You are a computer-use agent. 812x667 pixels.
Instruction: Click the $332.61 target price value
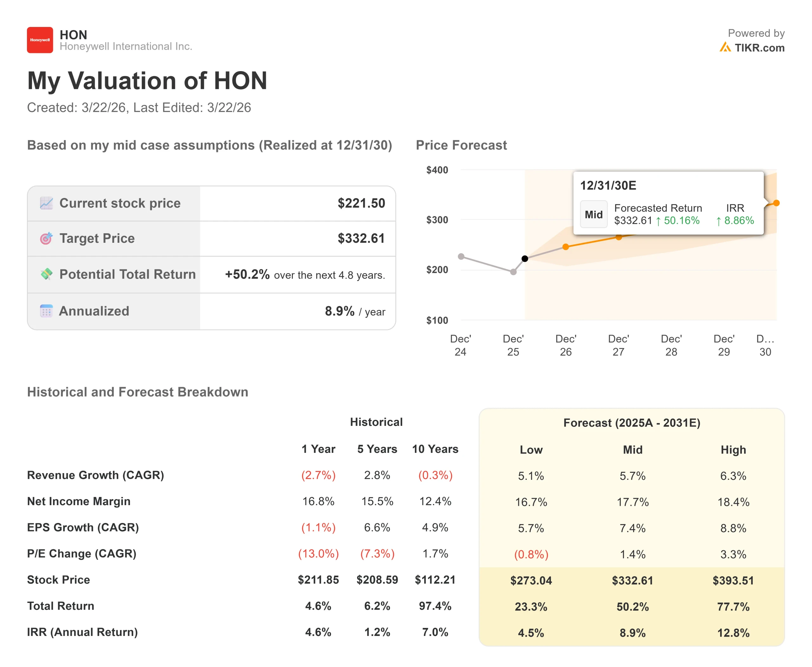point(361,238)
